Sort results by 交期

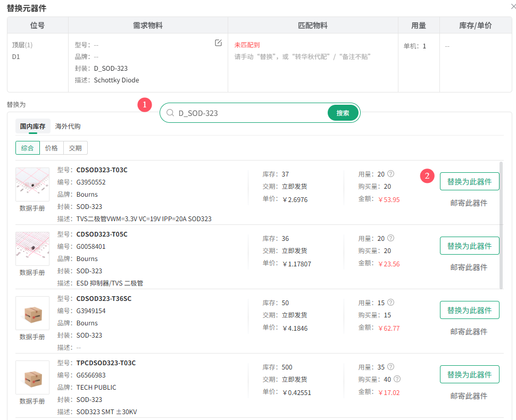click(76, 148)
